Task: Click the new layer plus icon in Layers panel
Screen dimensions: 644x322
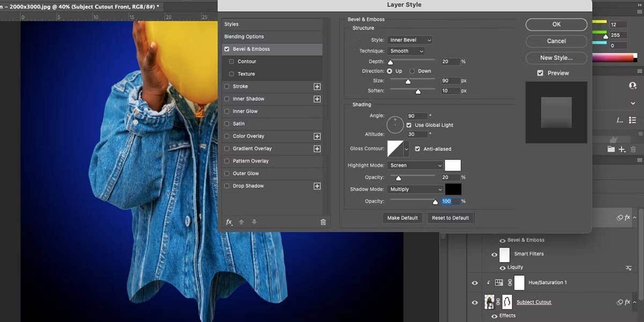Action: tap(621, 149)
